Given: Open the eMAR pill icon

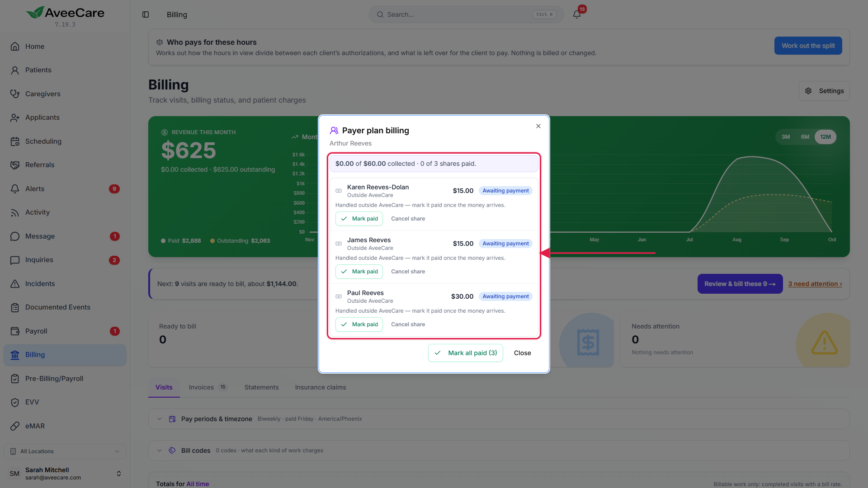Looking at the screenshot, I should [15, 426].
